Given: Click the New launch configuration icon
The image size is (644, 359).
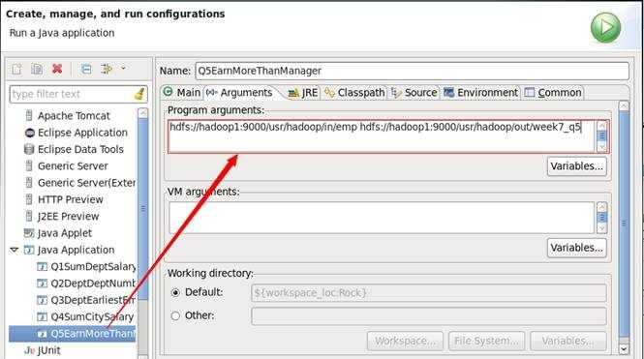Looking at the screenshot, I should (16, 69).
